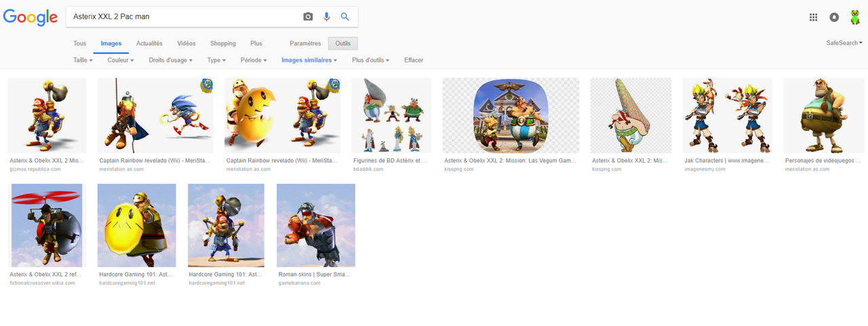This screenshot has height=326, width=868.
Task: Open the SafeSearch dropdown
Action: (844, 43)
